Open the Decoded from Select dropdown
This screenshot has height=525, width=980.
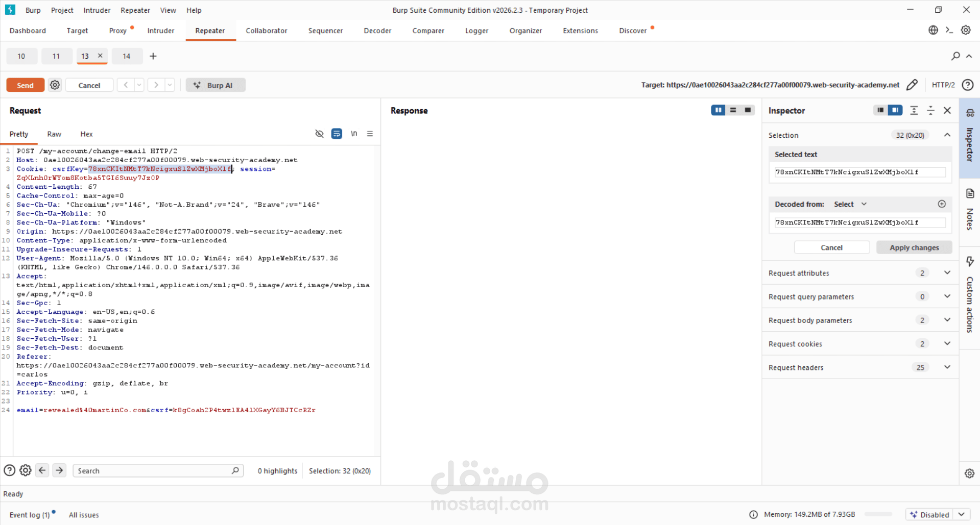point(850,204)
